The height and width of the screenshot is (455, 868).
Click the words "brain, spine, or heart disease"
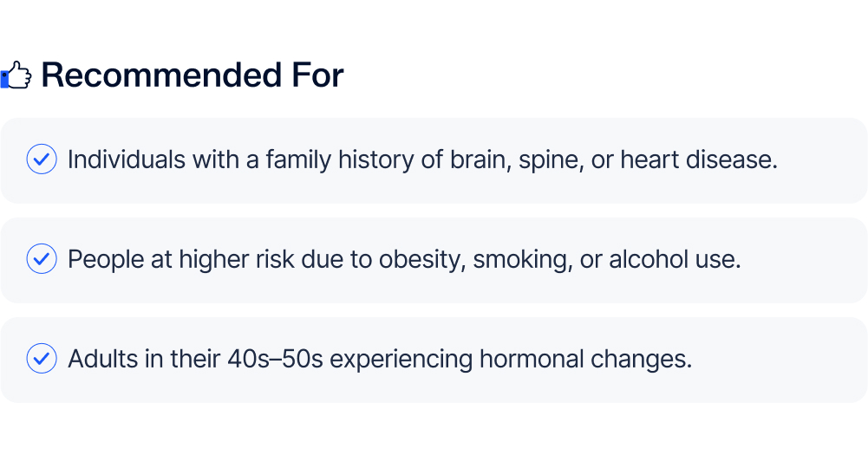point(613,160)
